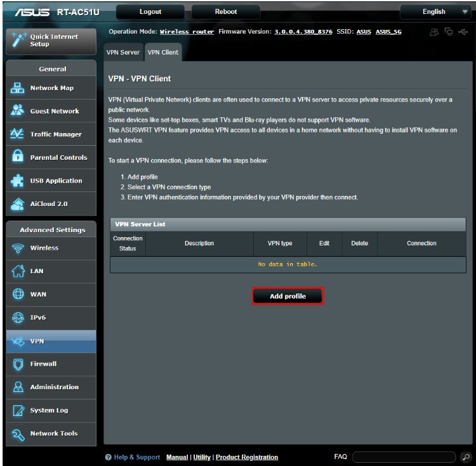The width and height of the screenshot is (476, 466).
Task: Click the VPN Server List heading
Action: click(140, 224)
